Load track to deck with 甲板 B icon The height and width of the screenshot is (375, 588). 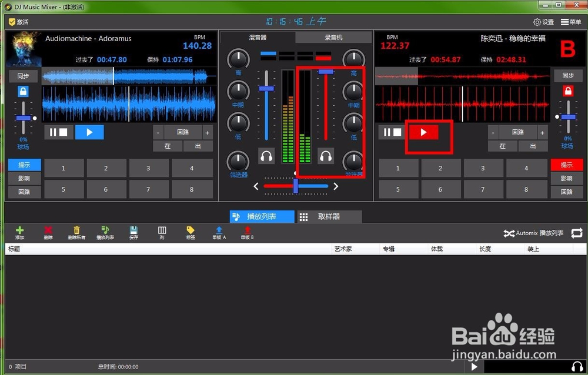click(247, 233)
